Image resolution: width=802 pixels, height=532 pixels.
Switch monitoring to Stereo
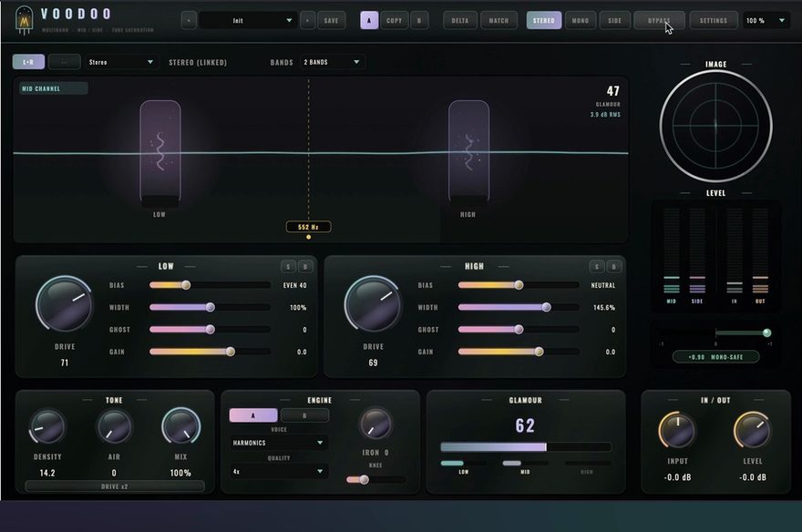(544, 20)
